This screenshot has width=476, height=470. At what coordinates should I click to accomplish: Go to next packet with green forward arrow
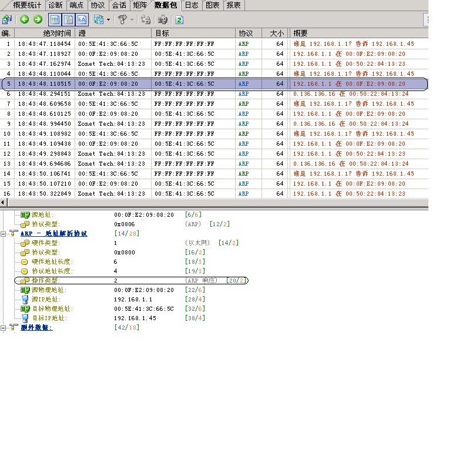[x=38, y=19]
